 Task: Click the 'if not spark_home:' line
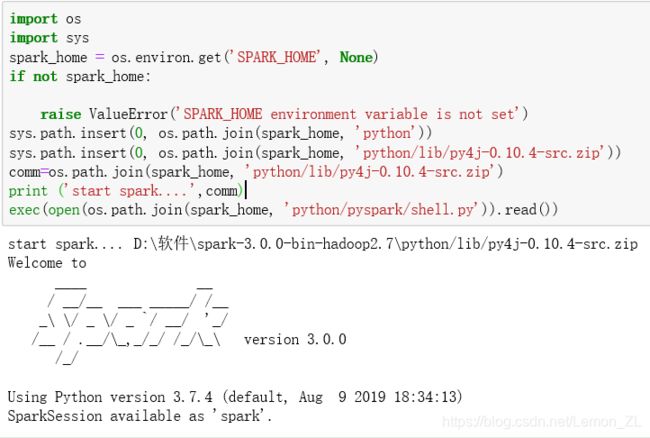[80, 76]
